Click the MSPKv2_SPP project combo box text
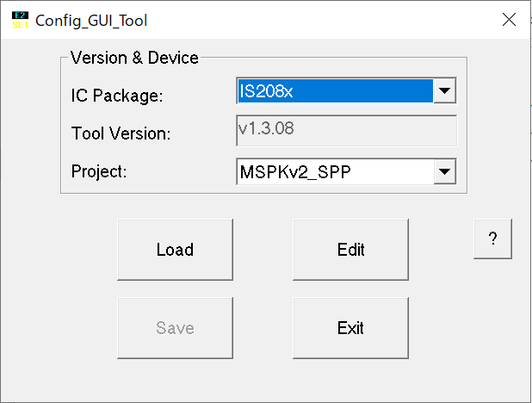532x403 pixels. click(334, 171)
